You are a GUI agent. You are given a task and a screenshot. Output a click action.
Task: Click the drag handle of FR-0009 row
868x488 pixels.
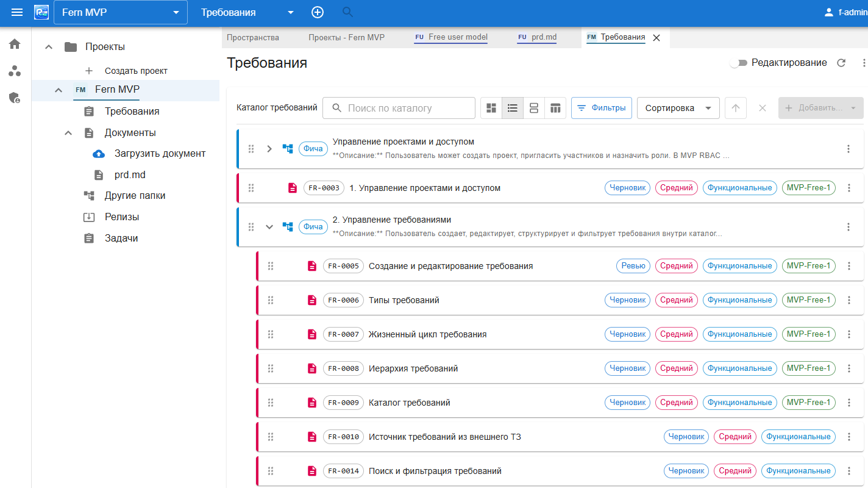(x=271, y=403)
